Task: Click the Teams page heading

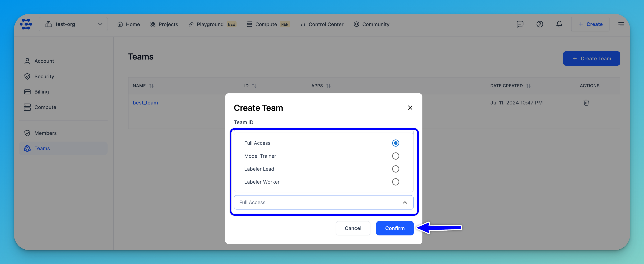Action: [141, 57]
